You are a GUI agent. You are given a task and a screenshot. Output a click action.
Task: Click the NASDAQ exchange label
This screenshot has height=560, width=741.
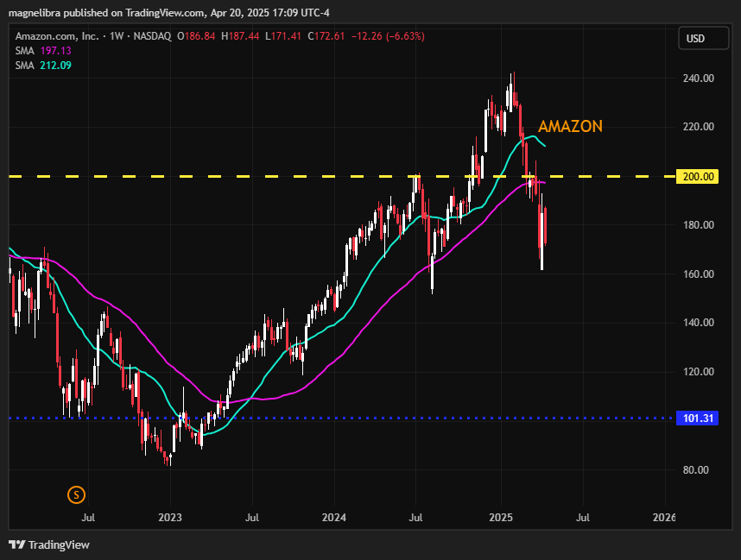(152, 36)
